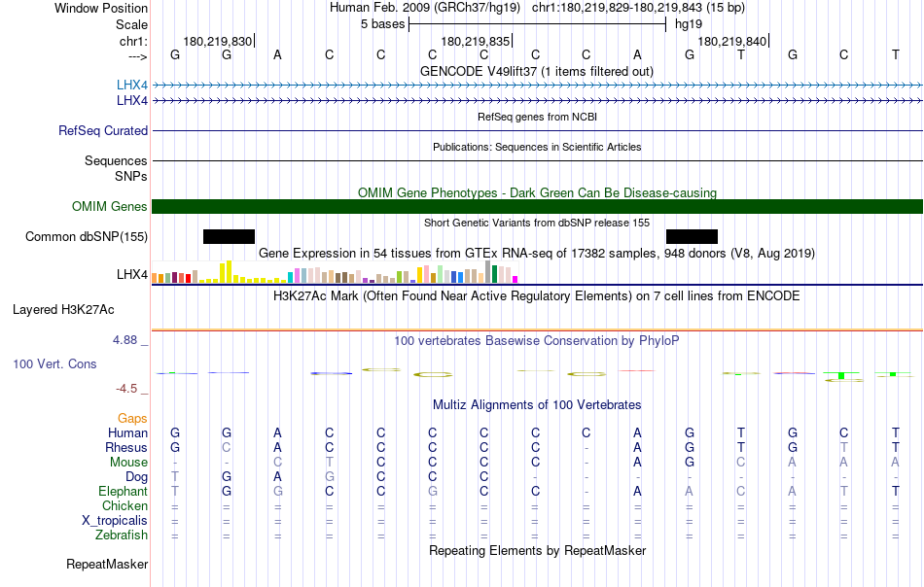Image resolution: width=924 pixels, height=587 pixels.
Task: Select the Zebrafish species row label
Action: pos(122,535)
